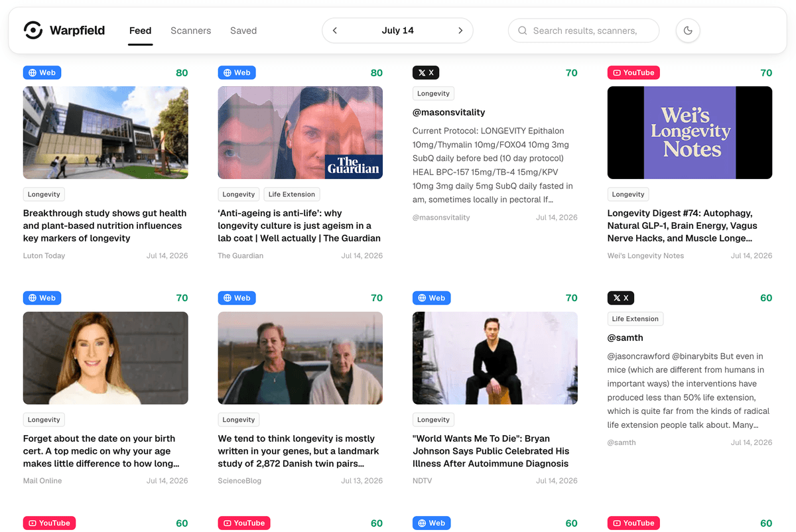796x532 pixels.
Task: Click Web badge on Luton Today card
Action: (x=42, y=73)
